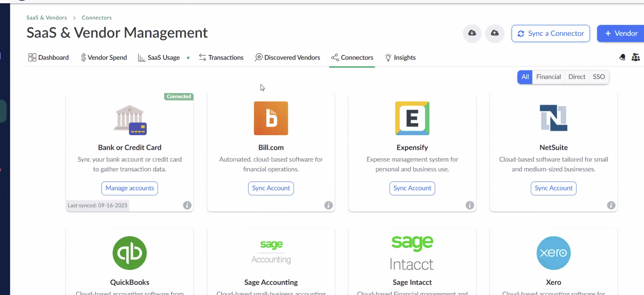Click the QuickBooks logo

130,253
